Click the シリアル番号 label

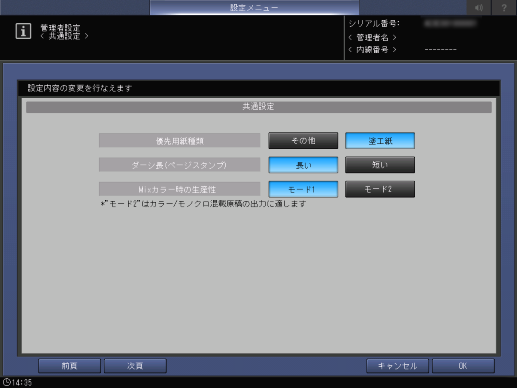[374, 24]
